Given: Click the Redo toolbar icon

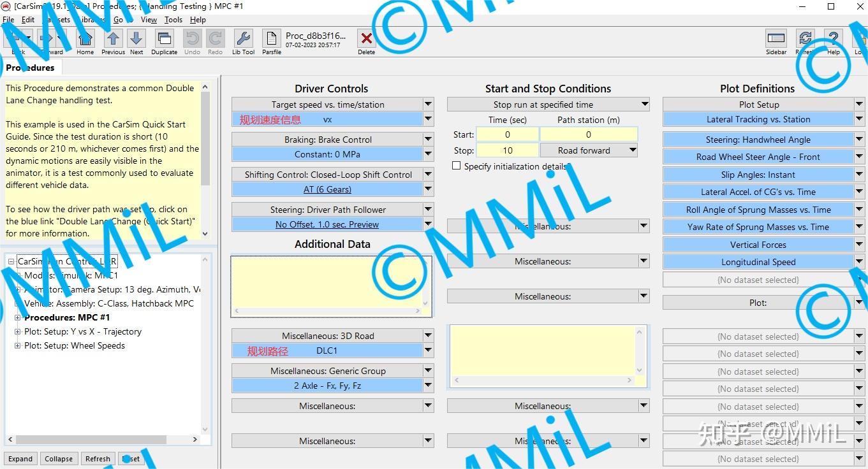Looking at the screenshot, I should click(216, 39).
